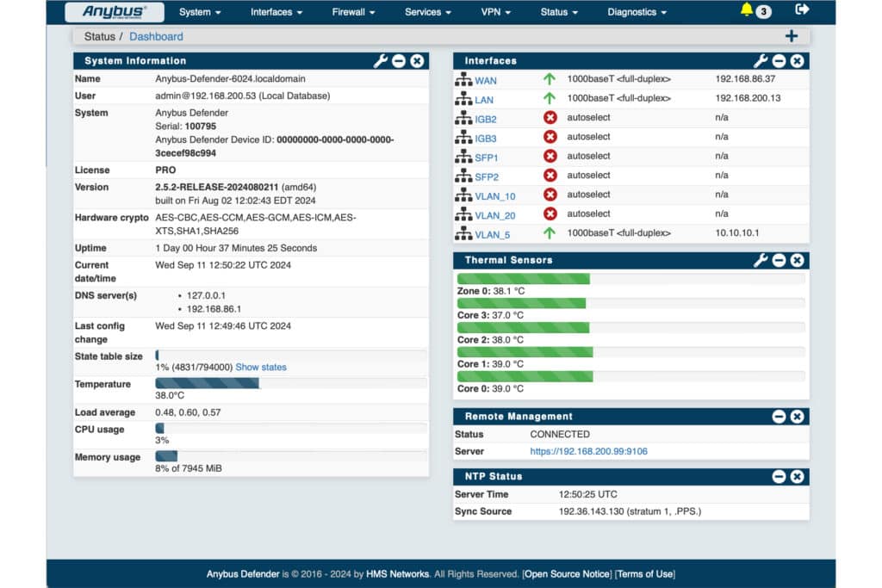
Task: Open Interfaces widget wrench settings
Action: [761, 61]
